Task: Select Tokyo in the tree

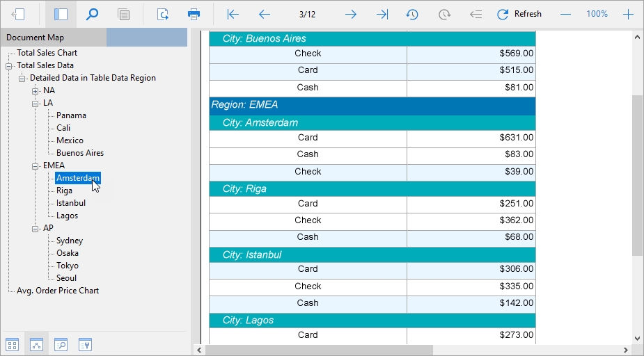Action: click(x=68, y=266)
